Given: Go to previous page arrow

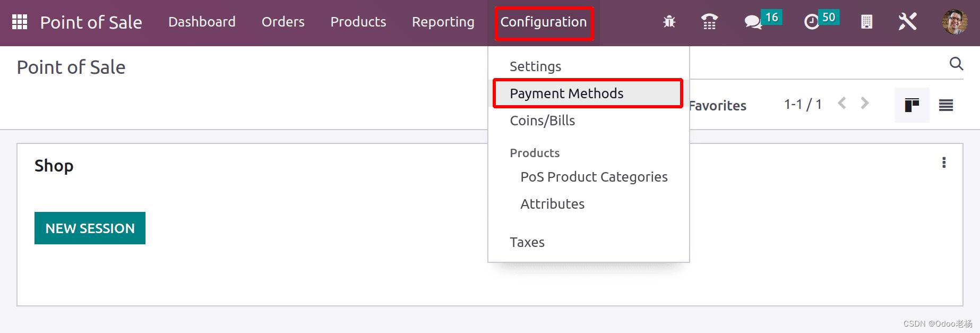Looking at the screenshot, I should click(841, 103).
